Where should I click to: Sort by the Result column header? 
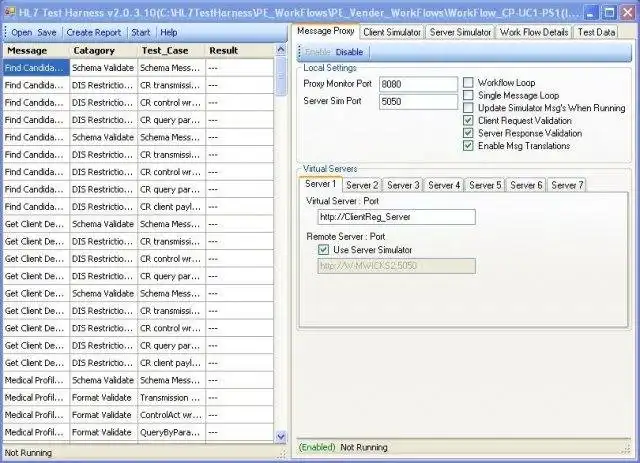coord(240,51)
